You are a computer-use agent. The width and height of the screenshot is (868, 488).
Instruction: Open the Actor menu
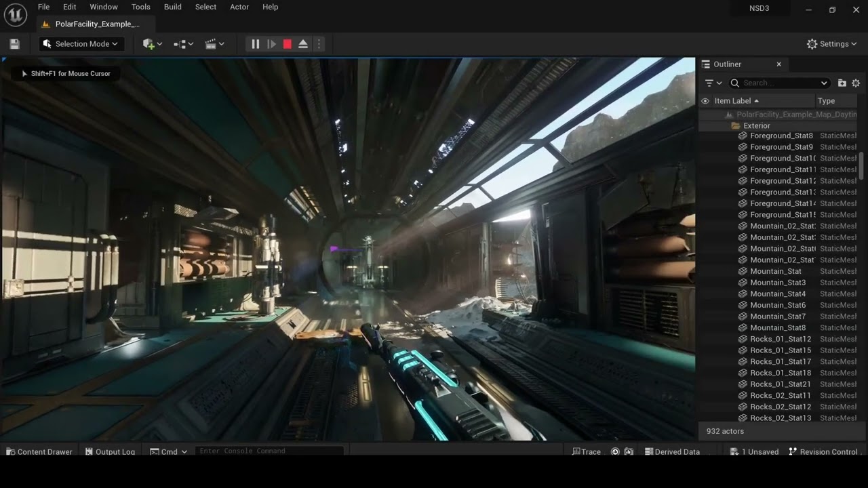(x=239, y=7)
